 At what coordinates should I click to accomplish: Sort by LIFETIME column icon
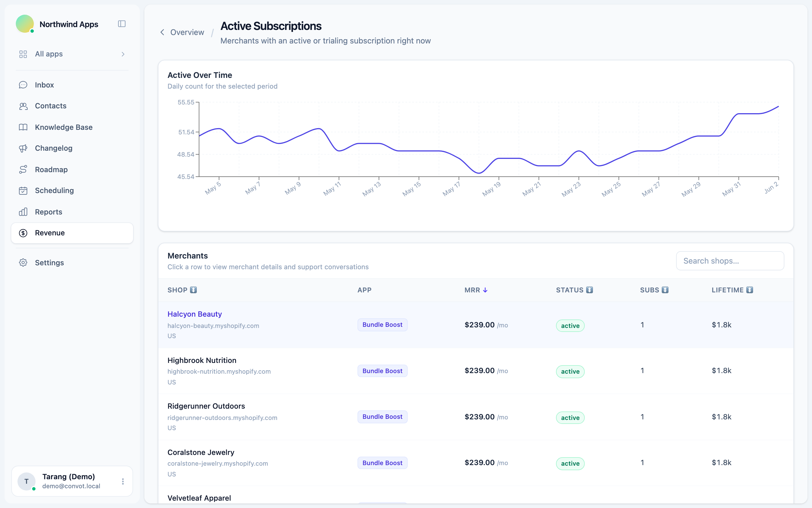750,290
